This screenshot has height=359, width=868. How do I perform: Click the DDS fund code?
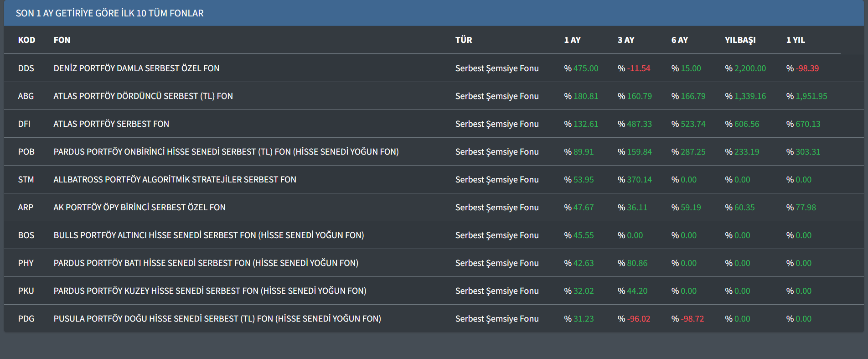pos(26,68)
